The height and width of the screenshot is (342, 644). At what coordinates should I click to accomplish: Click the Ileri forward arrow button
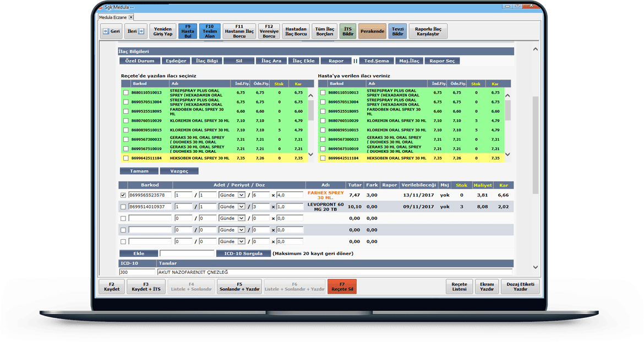tap(135, 31)
